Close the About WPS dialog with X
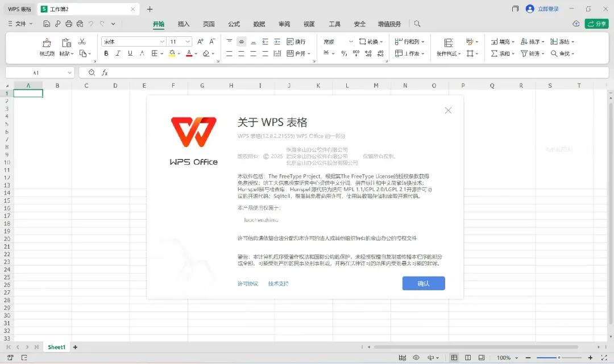Screen dimensions: 614x364 click(x=448, y=110)
